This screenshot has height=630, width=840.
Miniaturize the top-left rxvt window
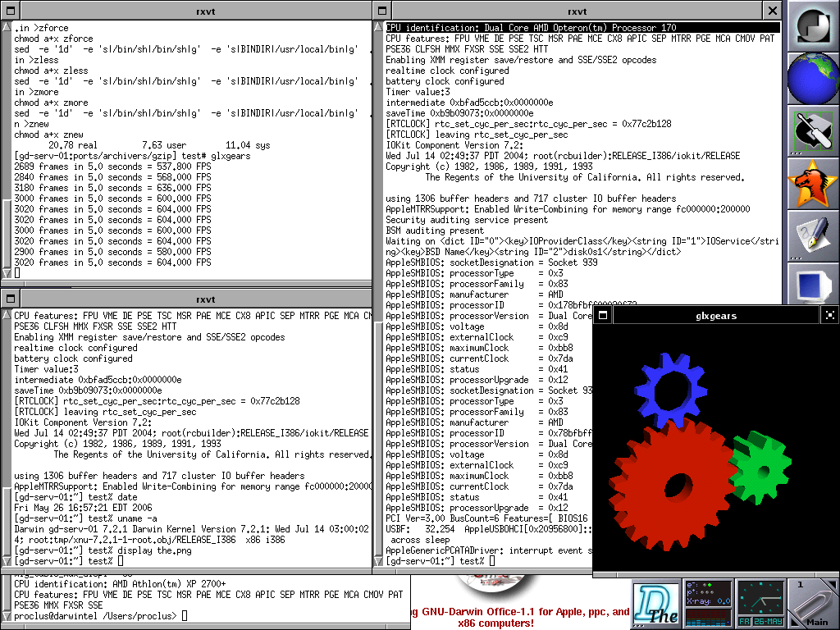point(10,11)
